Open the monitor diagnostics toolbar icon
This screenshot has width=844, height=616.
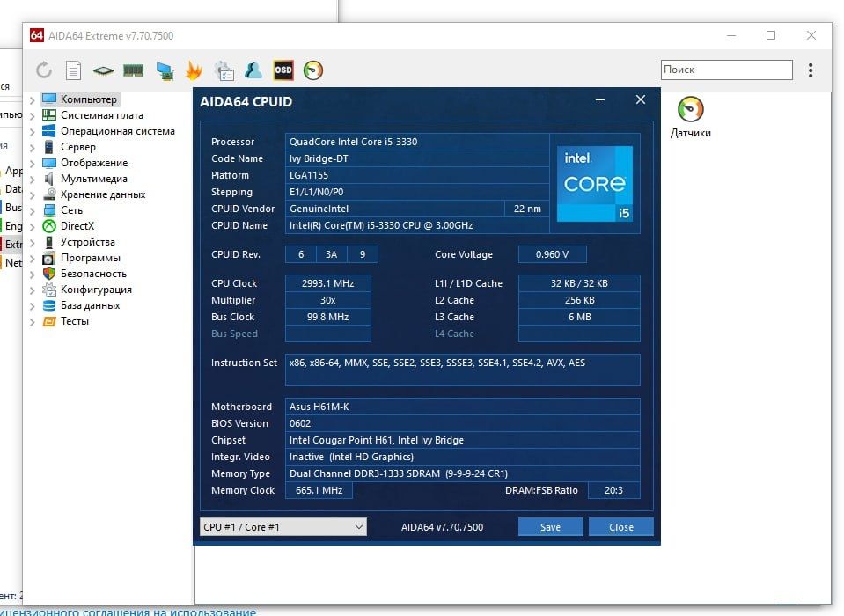(165, 70)
